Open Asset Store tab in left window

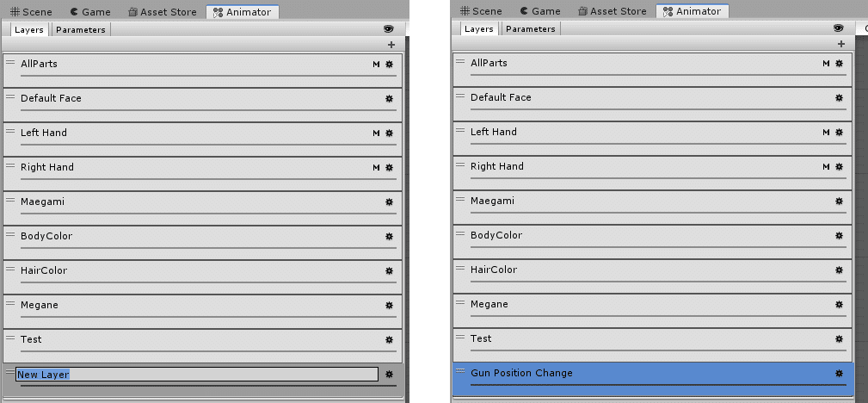point(163,12)
